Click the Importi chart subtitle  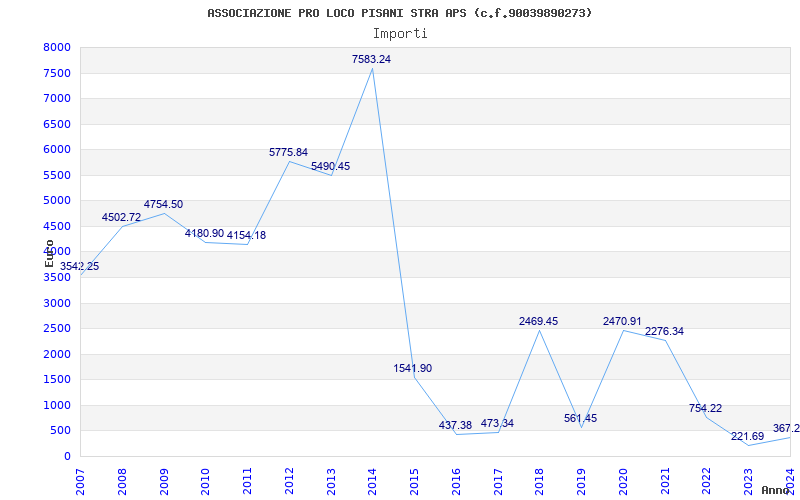click(x=400, y=34)
